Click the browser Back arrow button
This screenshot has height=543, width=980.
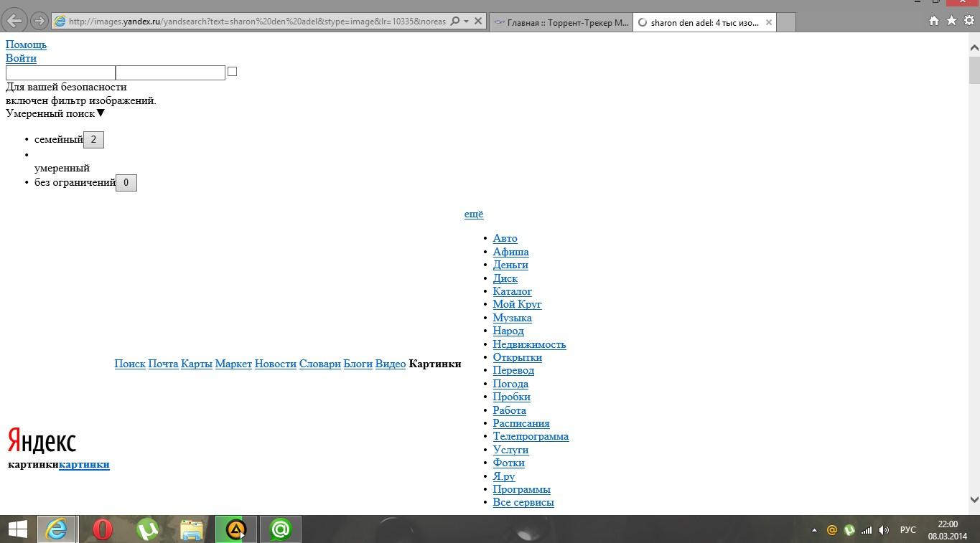pos(14,21)
